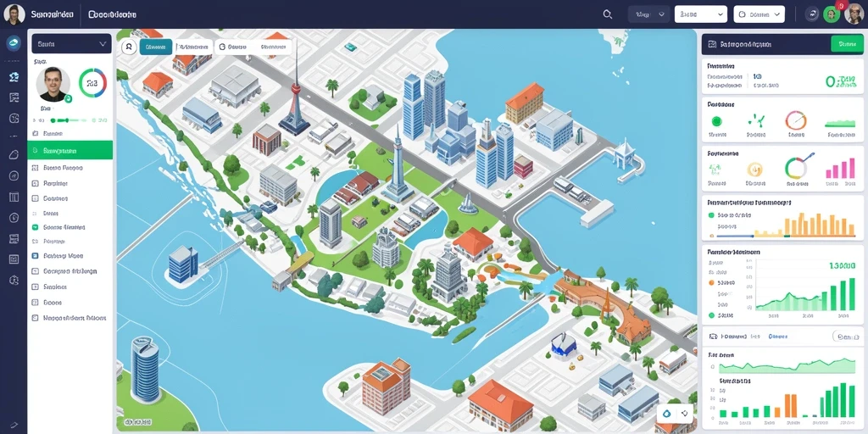Click the pill button beside lower chart tabs

(x=847, y=336)
